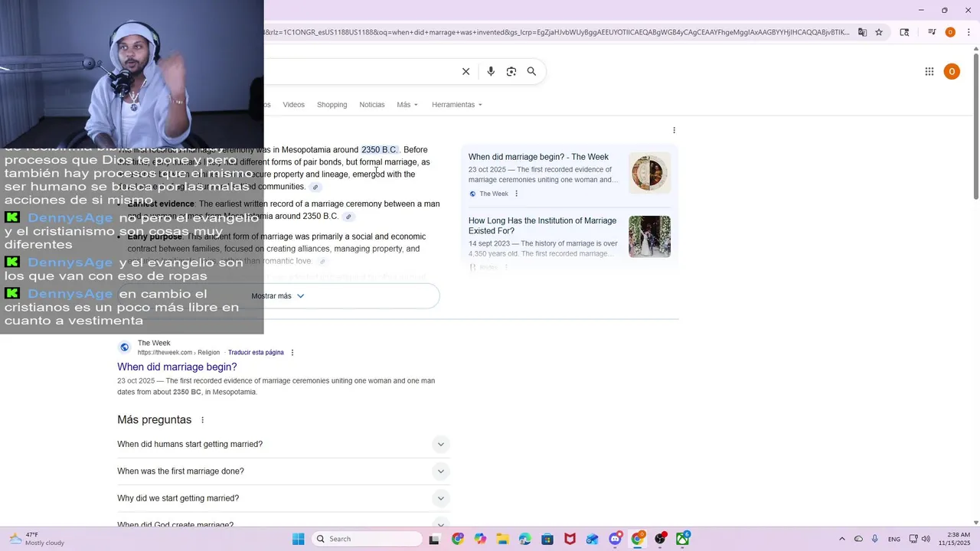Click Traducir esta página link
The image size is (980, 551).
tap(256, 353)
